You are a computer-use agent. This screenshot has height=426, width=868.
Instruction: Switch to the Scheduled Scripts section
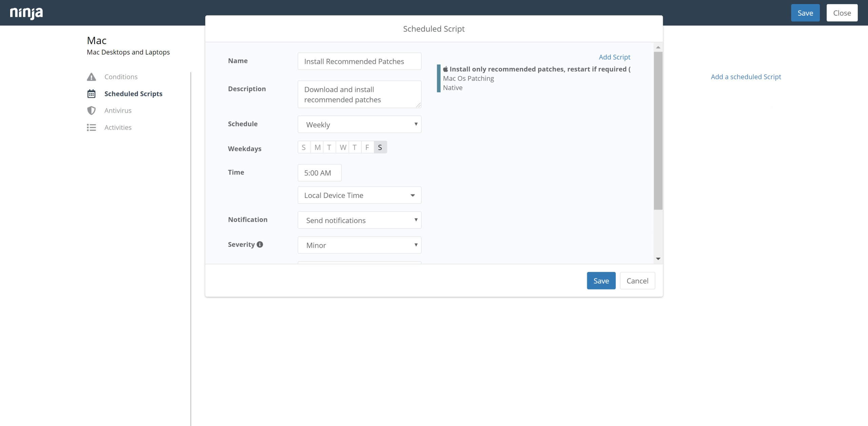click(x=133, y=94)
